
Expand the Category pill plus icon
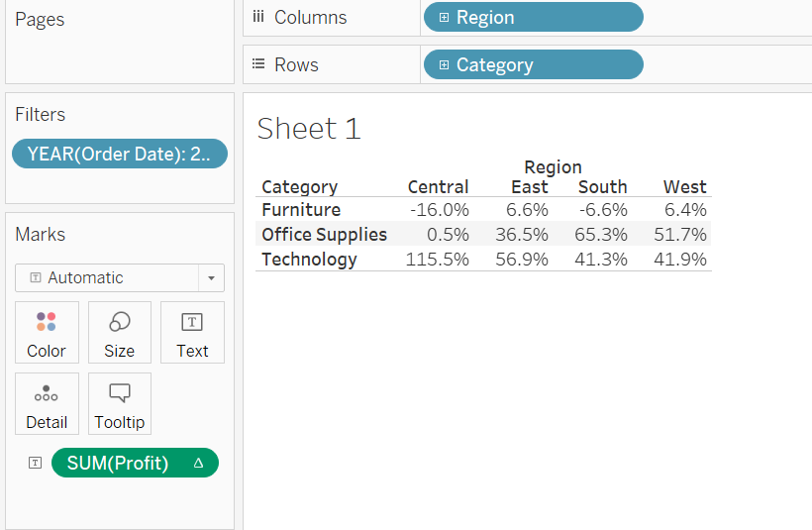444,64
